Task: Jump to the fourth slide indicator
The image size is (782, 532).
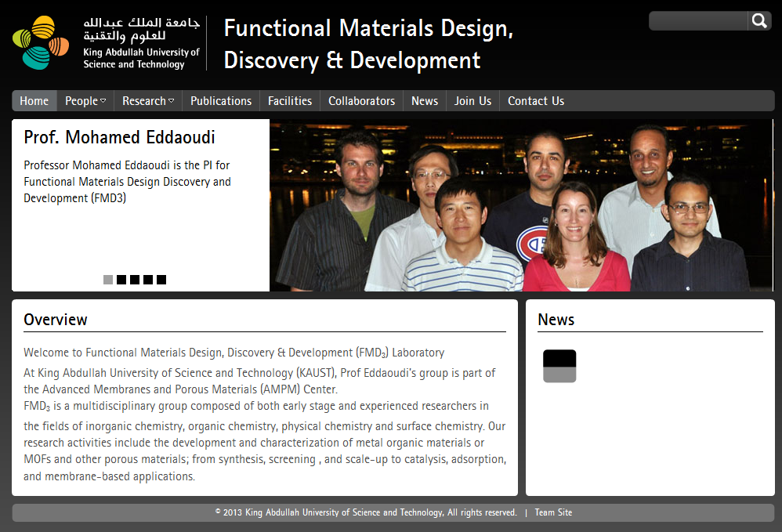Action: point(148,280)
